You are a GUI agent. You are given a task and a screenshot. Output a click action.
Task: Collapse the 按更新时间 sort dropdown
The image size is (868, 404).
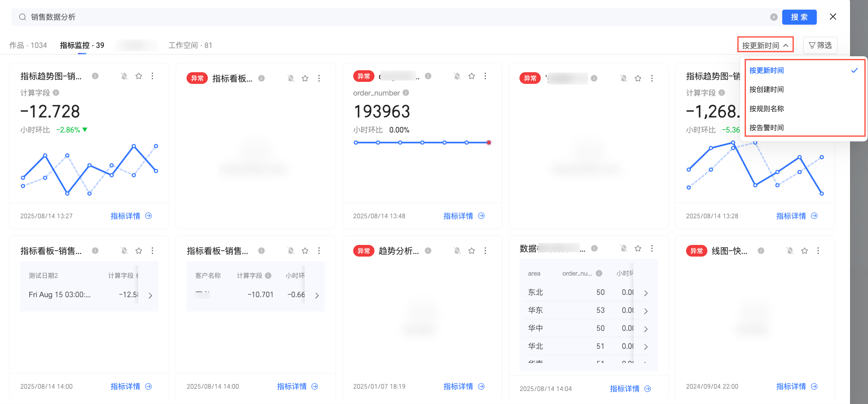click(765, 45)
